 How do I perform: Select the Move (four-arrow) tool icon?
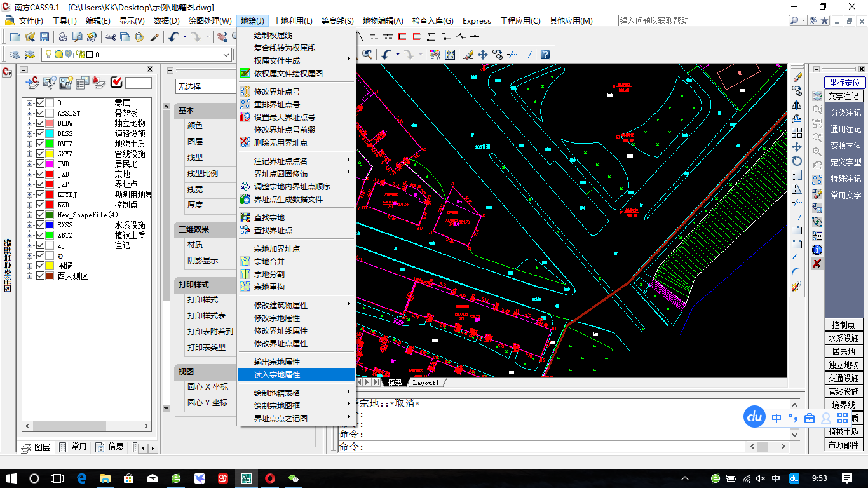click(x=483, y=54)
